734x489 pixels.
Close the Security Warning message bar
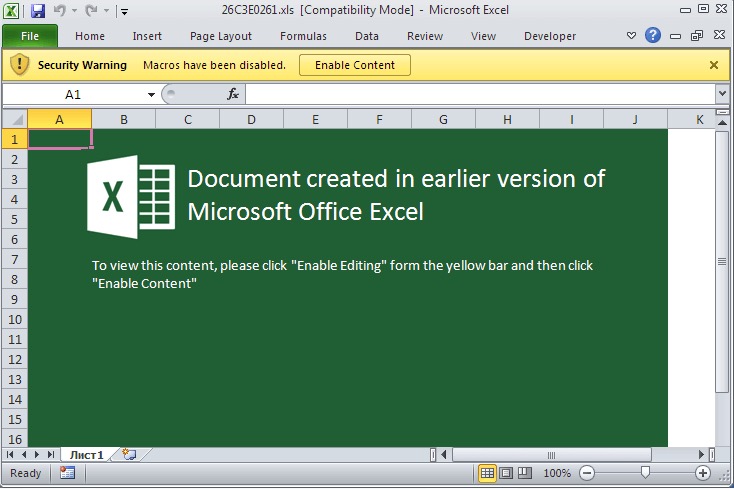click(x=714, y=65)
